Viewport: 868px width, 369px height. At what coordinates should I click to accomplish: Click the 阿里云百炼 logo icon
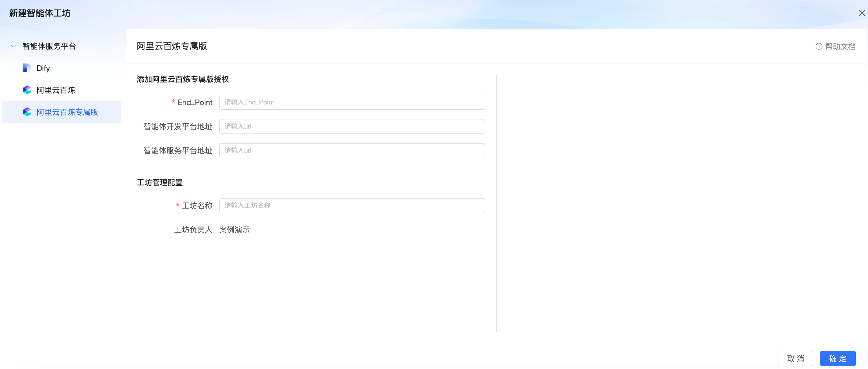pos(27,90)
